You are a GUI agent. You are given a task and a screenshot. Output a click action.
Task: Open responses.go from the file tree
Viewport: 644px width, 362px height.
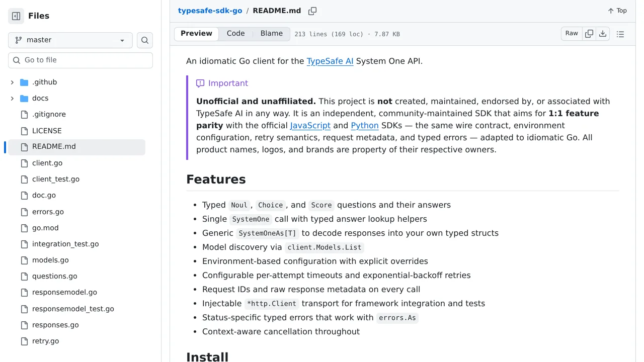coord(55,325)
